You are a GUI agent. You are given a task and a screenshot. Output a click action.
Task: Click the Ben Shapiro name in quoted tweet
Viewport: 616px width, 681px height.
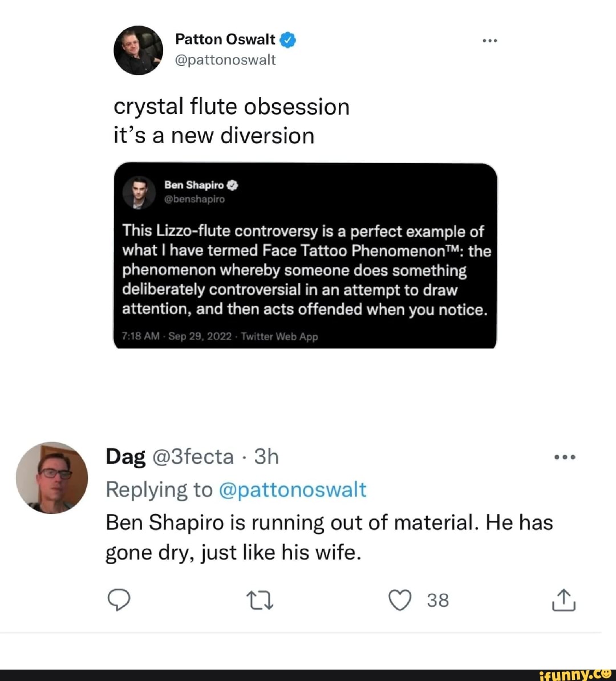click(x=194, y=185)
